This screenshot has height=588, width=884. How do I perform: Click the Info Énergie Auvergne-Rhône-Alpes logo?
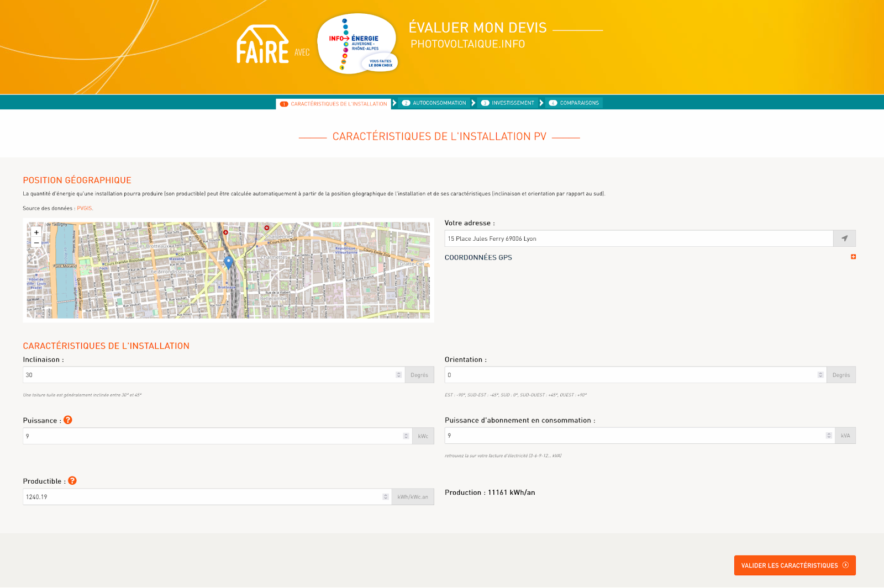(357, 44)
